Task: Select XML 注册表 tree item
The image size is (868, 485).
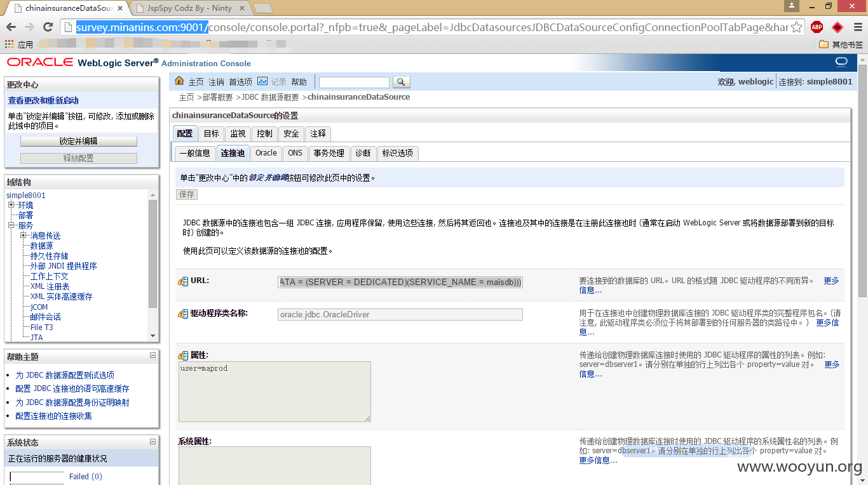Action: [50, 286]
